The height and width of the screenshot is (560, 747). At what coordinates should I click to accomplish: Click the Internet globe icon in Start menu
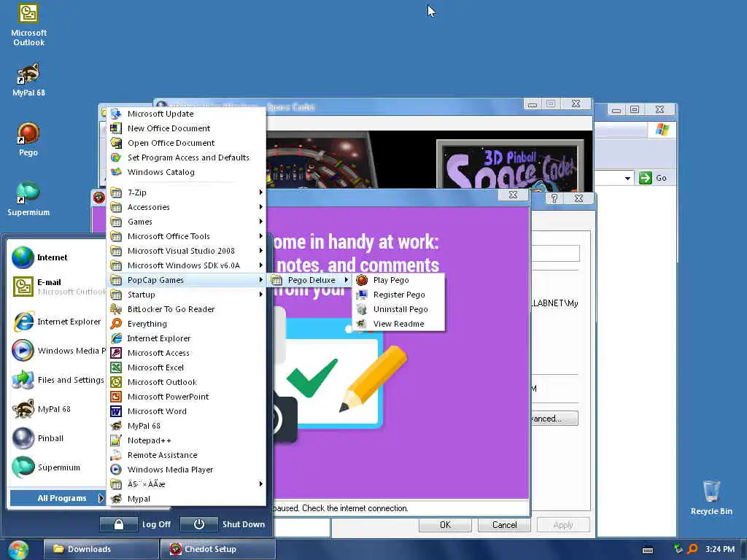[23, 257]
